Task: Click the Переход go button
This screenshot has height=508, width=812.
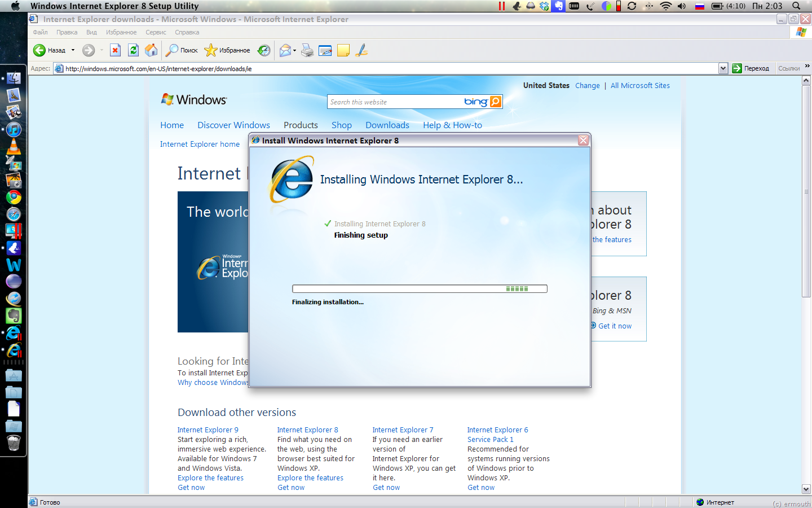Action: (x=751, y=68)
